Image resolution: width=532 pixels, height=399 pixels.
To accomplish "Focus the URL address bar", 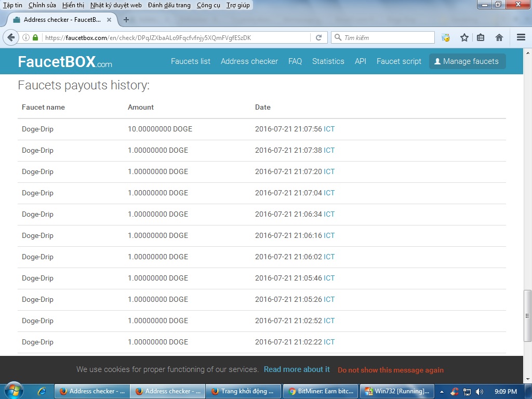I will (177, 37).
